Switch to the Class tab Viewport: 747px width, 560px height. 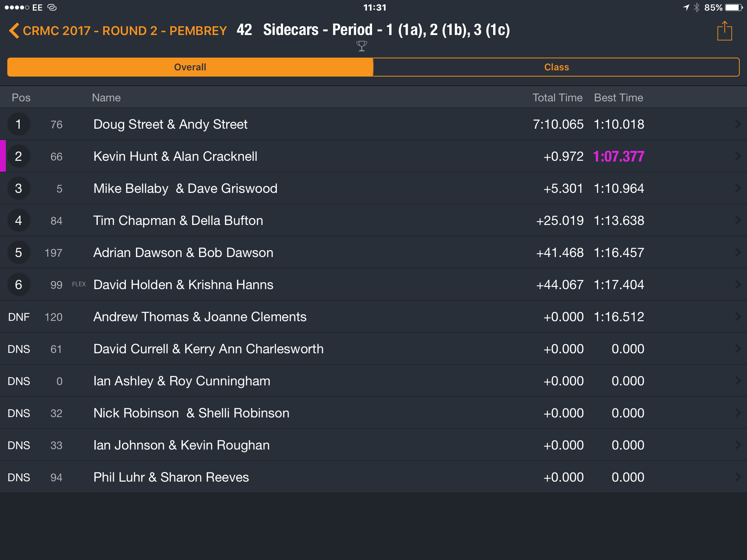click(x=556, y=67)
